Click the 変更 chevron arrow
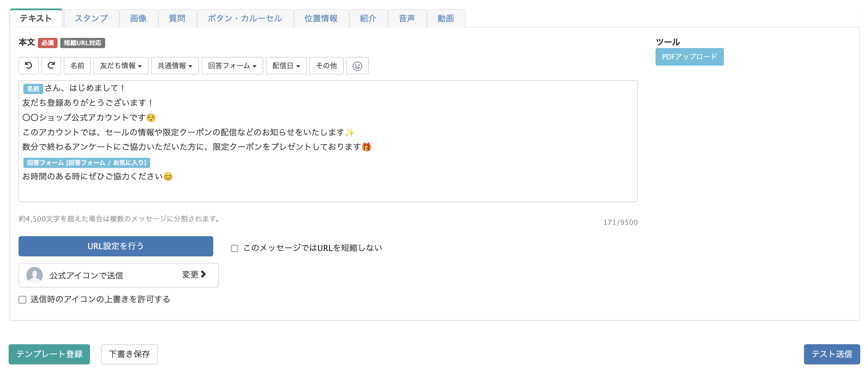 coord(203,274)
